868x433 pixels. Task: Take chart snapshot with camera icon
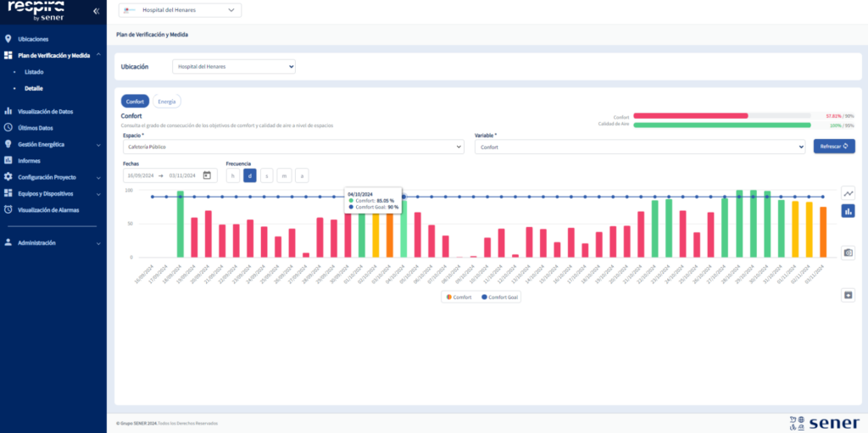(x=848, y=253)
